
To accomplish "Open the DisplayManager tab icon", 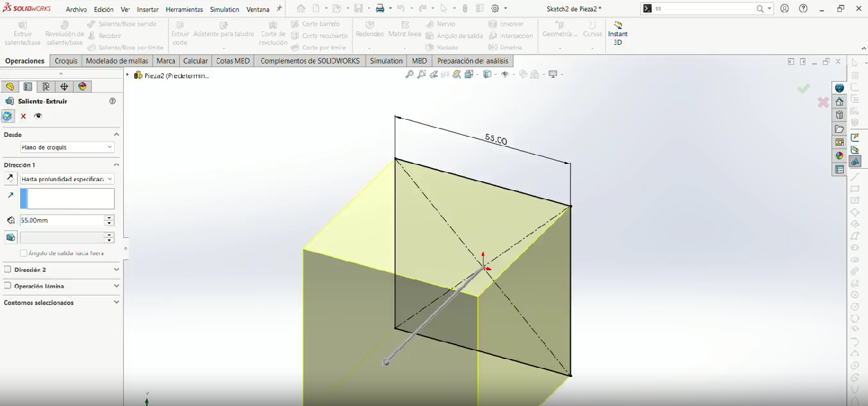I will [x=83, y=86].
